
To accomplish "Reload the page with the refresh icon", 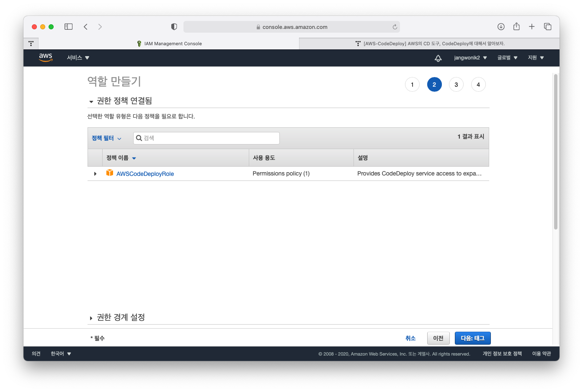I will (x=395, y=27).
